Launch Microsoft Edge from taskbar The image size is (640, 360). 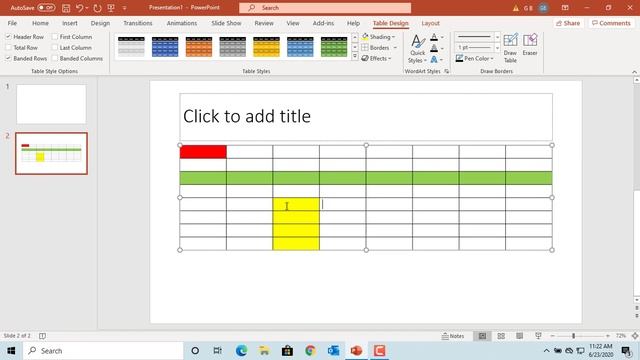tap(241, 351)
